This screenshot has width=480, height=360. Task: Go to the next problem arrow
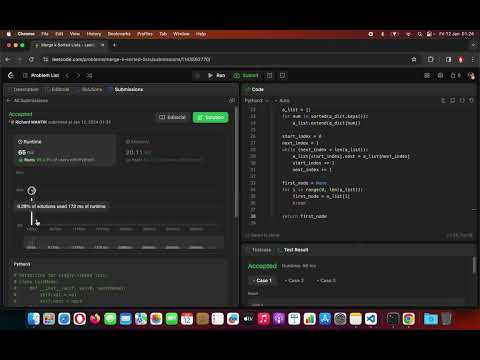[78, 76]
